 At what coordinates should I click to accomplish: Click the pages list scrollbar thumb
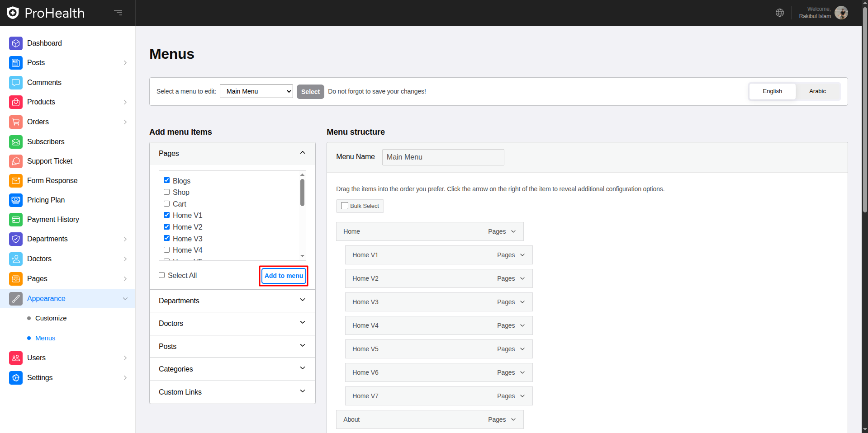[302, 193]
